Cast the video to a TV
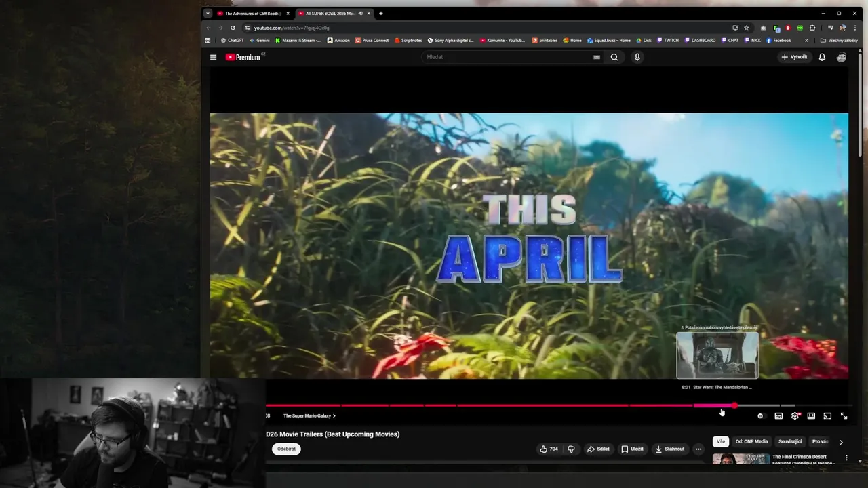868x488 pixels. coord(827,416)
